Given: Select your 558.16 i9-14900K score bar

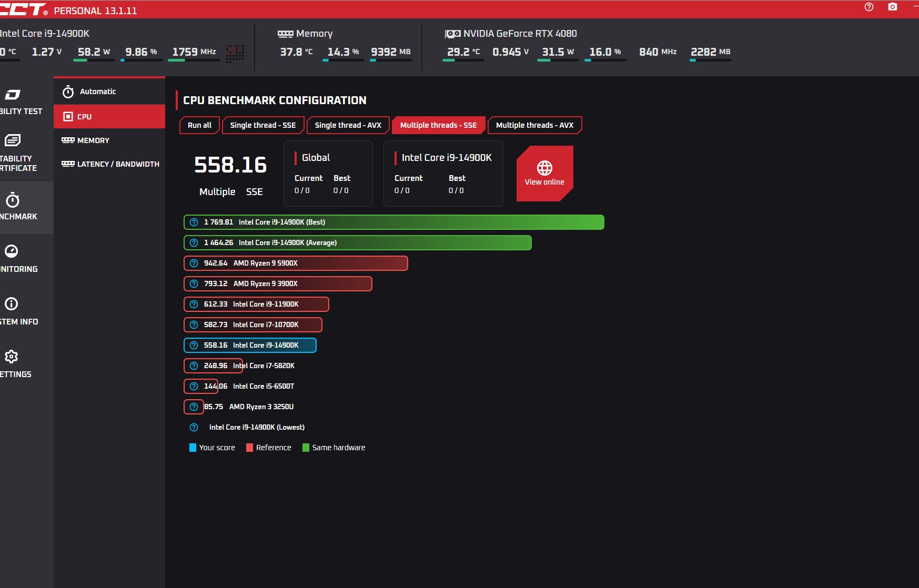Looking at the screenshot, I should pos(250,345).
